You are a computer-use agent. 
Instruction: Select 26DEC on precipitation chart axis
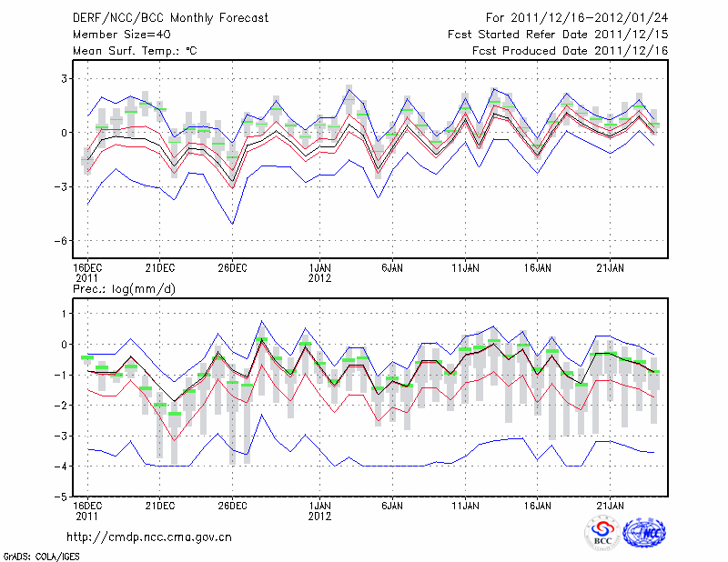232,505
